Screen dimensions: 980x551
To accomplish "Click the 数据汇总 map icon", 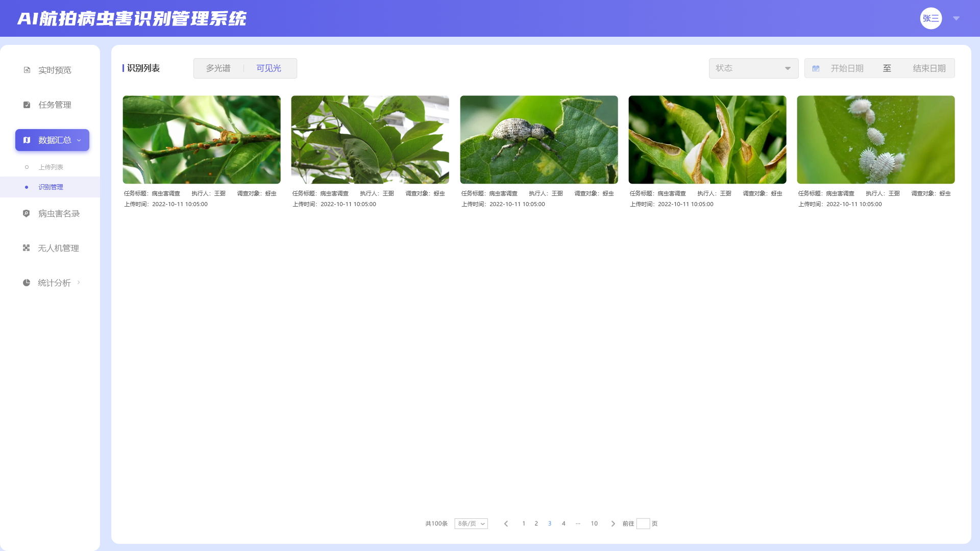I will click(x=27, y=140).
